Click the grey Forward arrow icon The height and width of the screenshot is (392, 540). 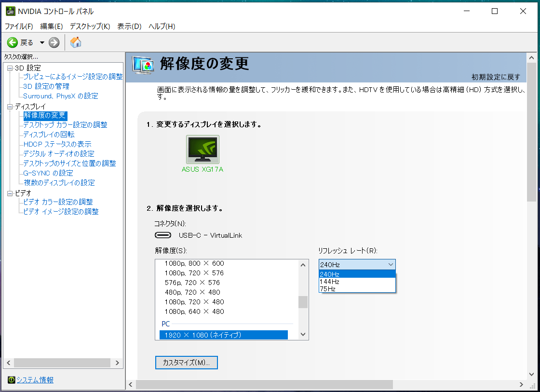(x=54, y=43)
